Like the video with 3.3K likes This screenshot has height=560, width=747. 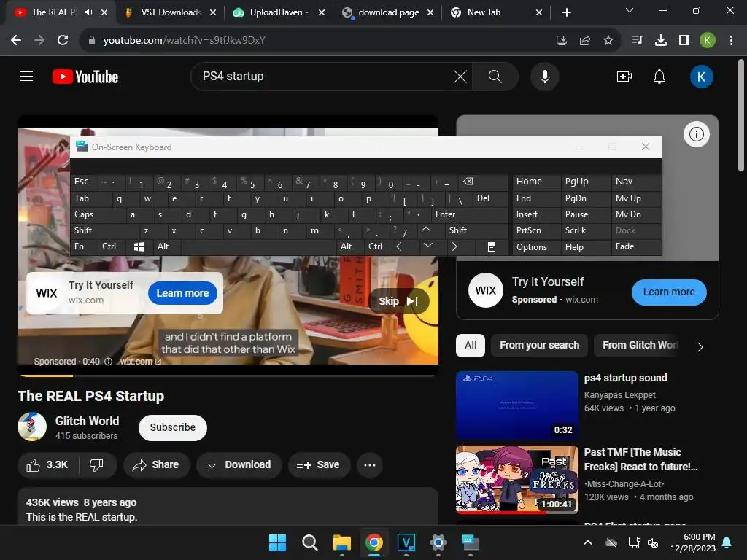pyautogui.click(x=47, y=464)
